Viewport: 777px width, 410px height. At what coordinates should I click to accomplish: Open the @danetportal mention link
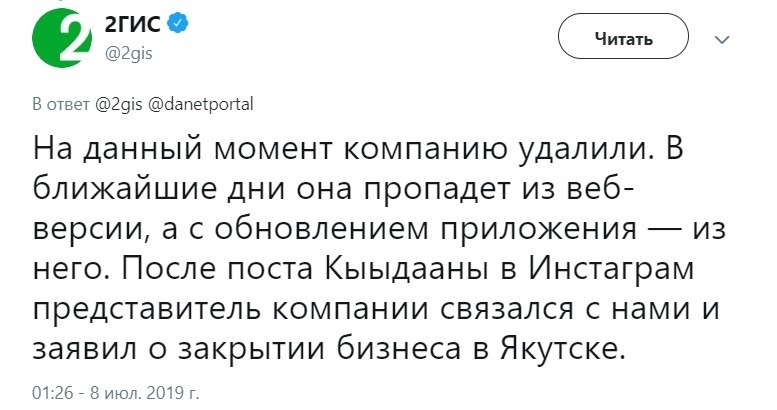201,102
